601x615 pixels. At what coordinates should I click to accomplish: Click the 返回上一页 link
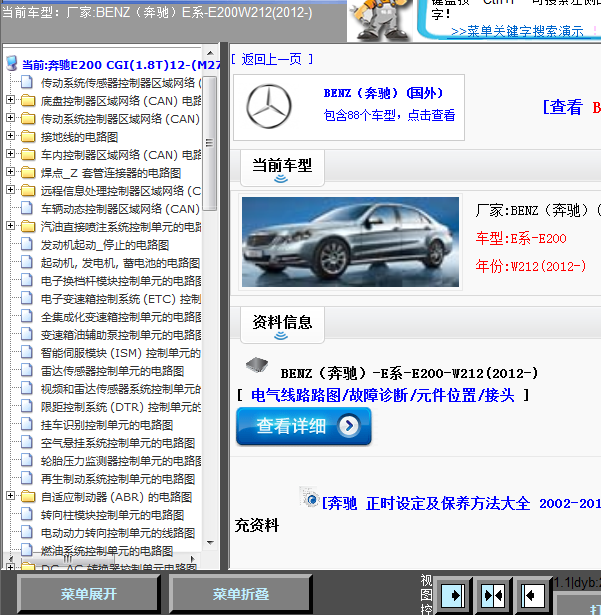point(271,59)
